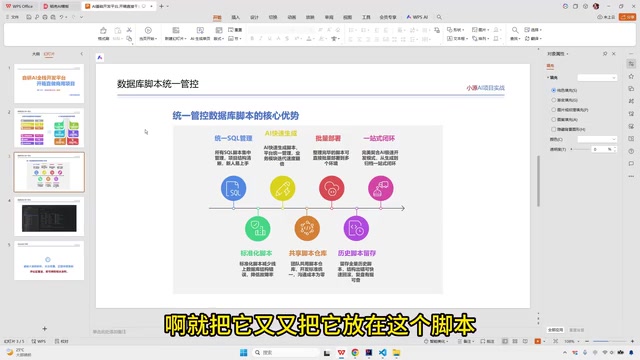Click the WPS AI floating icon above slide

100,58
